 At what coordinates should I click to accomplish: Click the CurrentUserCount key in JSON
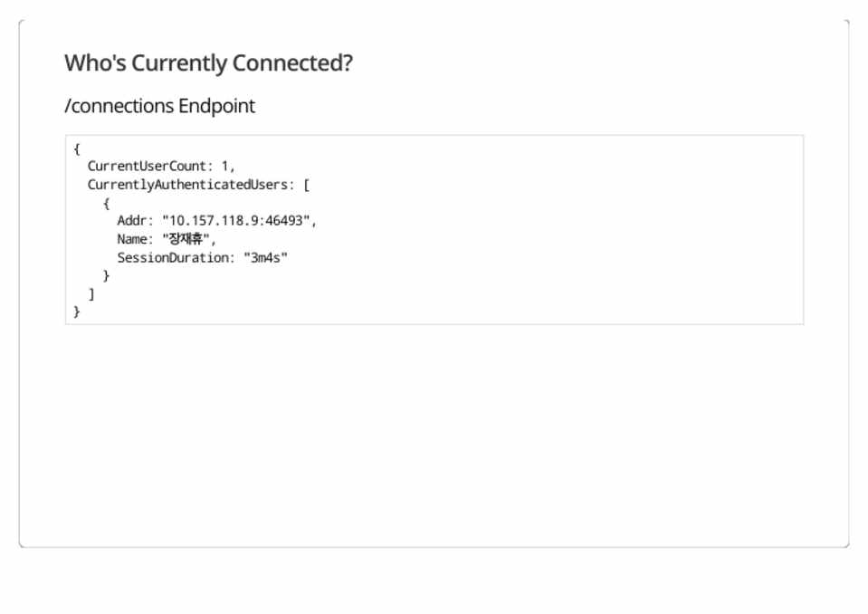point(149,167)
